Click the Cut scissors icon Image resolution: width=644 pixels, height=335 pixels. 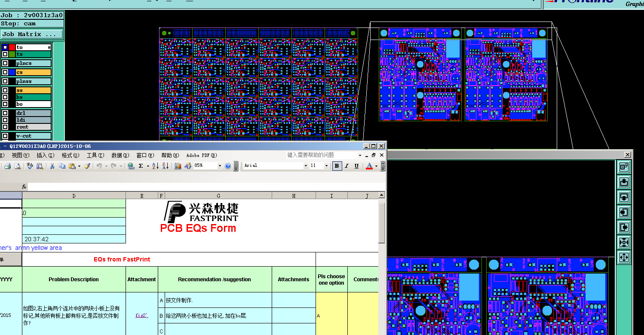pyautogui.click(x=52, y=166)
